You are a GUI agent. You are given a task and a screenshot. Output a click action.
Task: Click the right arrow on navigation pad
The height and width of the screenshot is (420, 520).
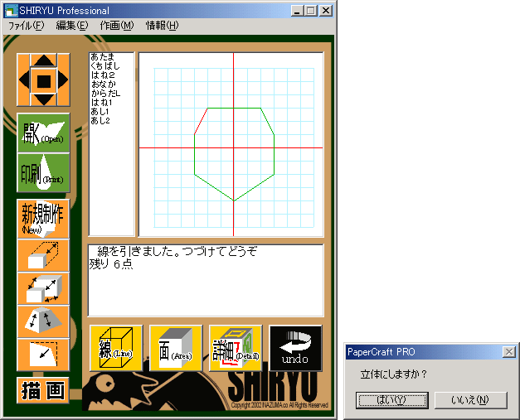tap(63, 80)
